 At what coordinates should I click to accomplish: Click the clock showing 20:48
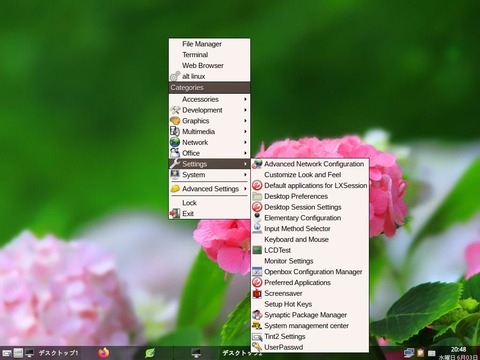click(458, 349)
